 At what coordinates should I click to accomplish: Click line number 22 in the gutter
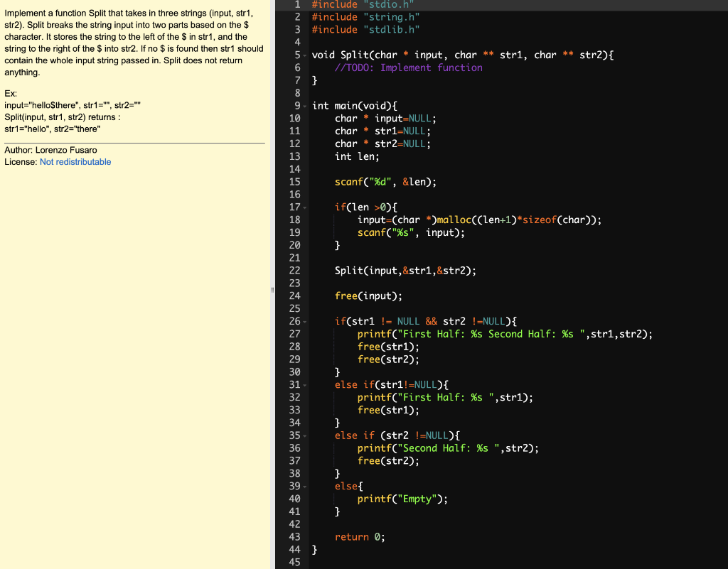click(x=295, y=271)
